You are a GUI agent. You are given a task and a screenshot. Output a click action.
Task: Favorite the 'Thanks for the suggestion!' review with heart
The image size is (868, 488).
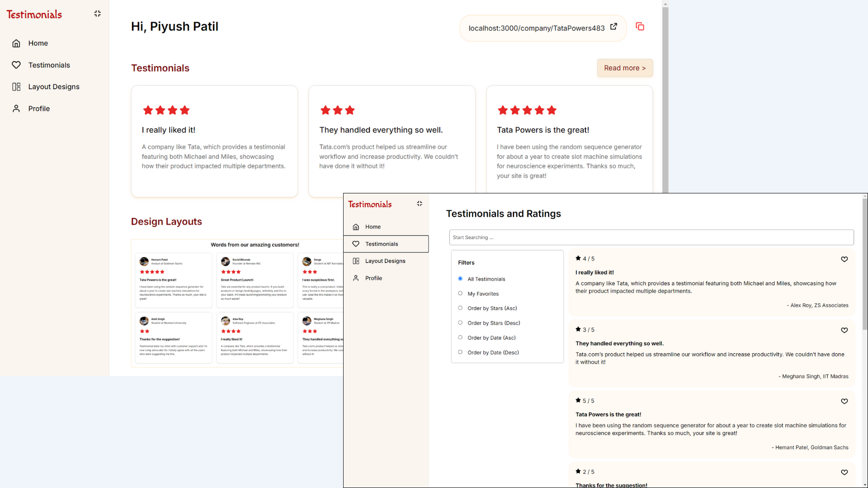(x=844, y=472)
